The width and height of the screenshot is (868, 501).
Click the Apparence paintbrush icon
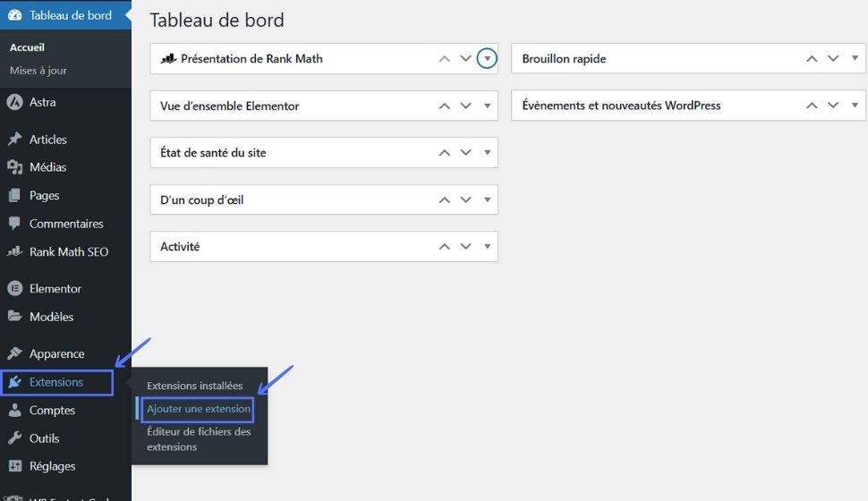tap(15, 353)
